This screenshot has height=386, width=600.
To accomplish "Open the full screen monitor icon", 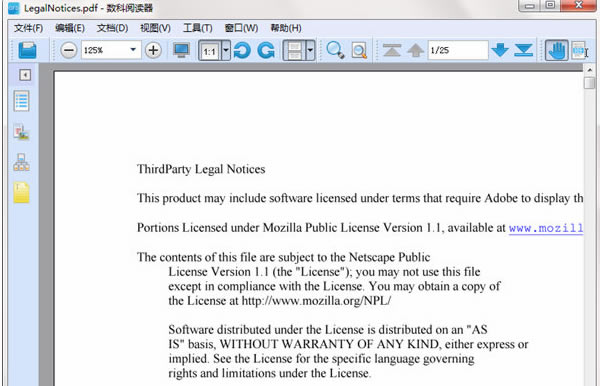I will tap(181, 50).
